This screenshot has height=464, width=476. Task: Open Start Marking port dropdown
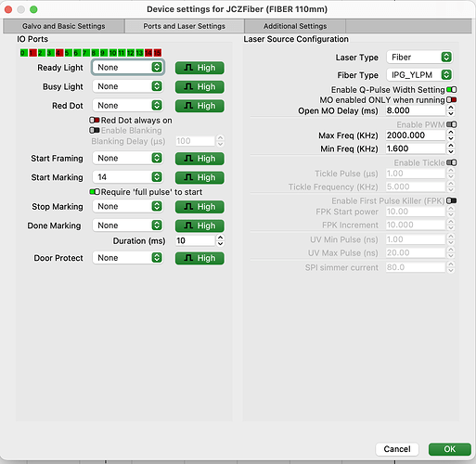(128, 177)
